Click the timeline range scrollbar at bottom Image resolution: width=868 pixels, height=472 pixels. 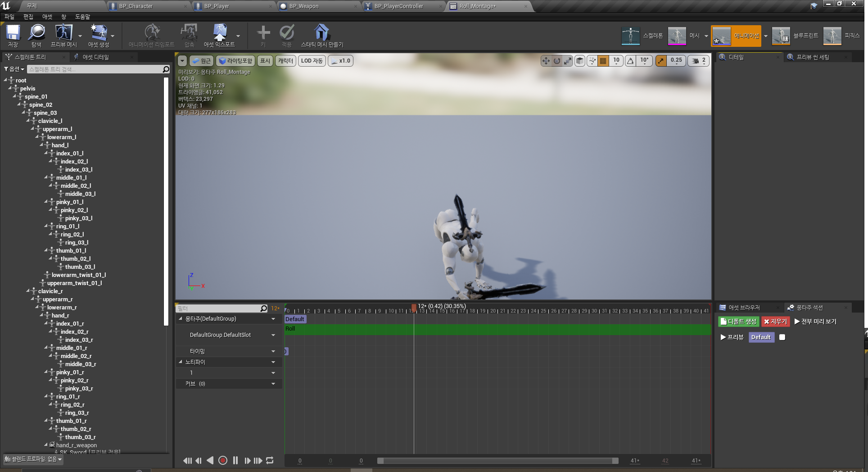coord(498,460)
